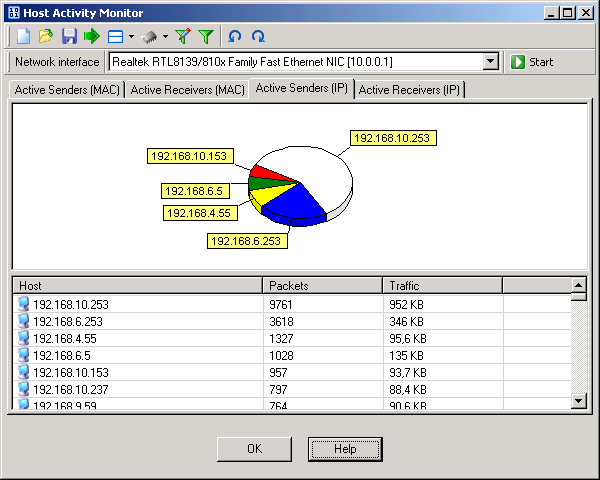Click the New document toolbar icon

23,37
